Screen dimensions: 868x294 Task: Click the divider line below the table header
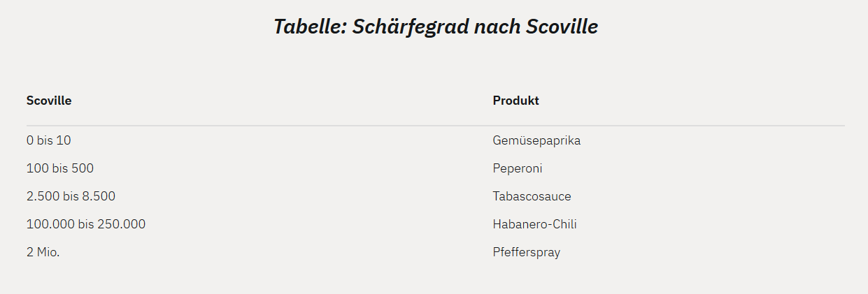tap(435, 126)
